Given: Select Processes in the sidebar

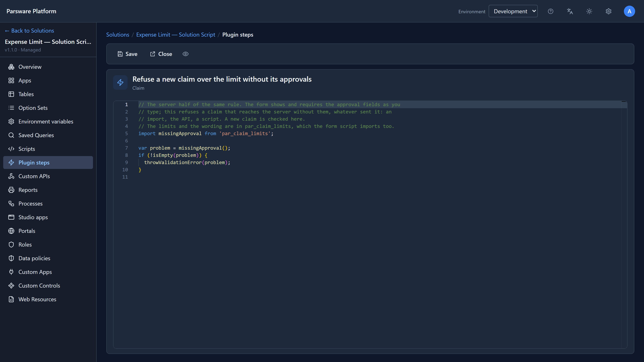Looking at the screenshot, I should [x=48, y=204].
